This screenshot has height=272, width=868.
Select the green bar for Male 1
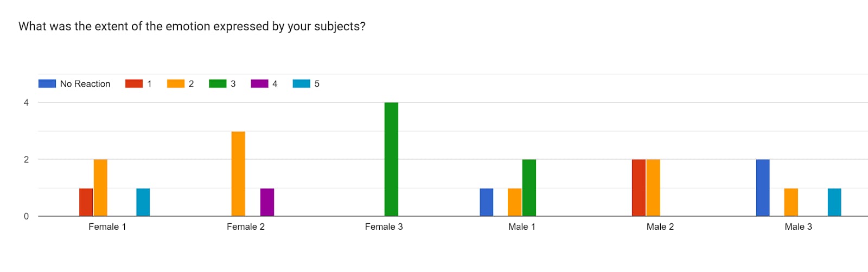pos(529,188)
